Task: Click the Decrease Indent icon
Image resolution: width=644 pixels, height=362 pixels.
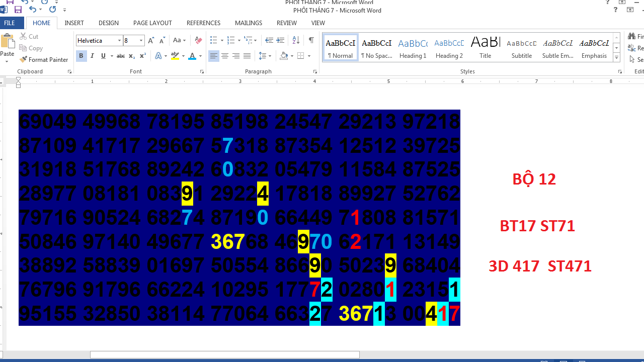Action: 269,40
